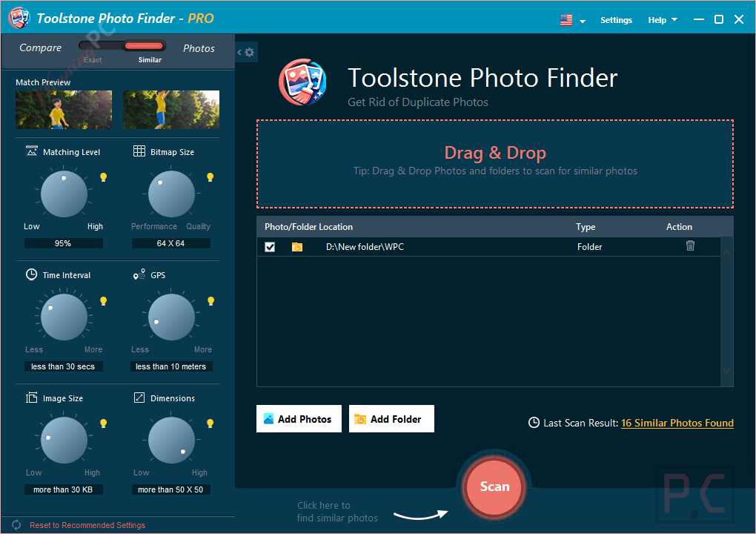Click the Folder type cell
This screenshot has height=534, width=756.
(x=590, y=247)
